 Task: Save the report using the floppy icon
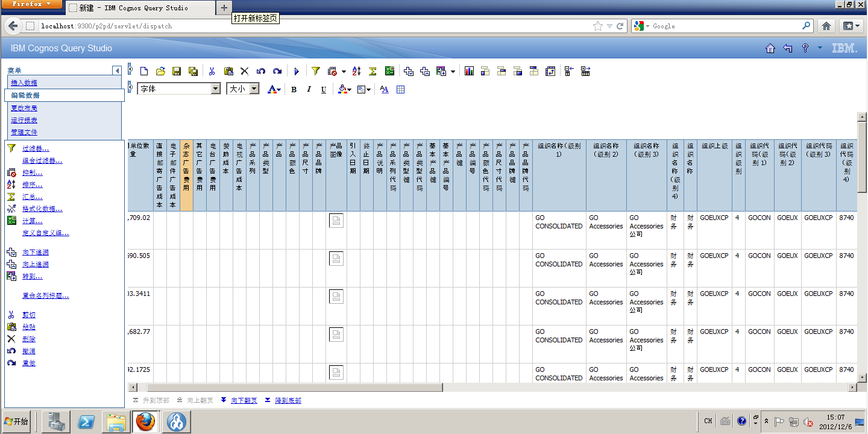point(177,71)
